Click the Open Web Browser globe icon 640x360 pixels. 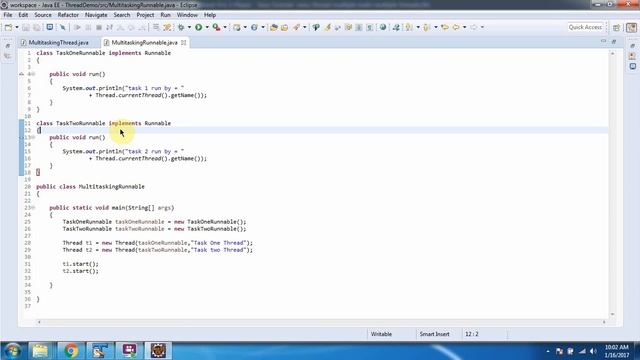click(x=383, y=27)
